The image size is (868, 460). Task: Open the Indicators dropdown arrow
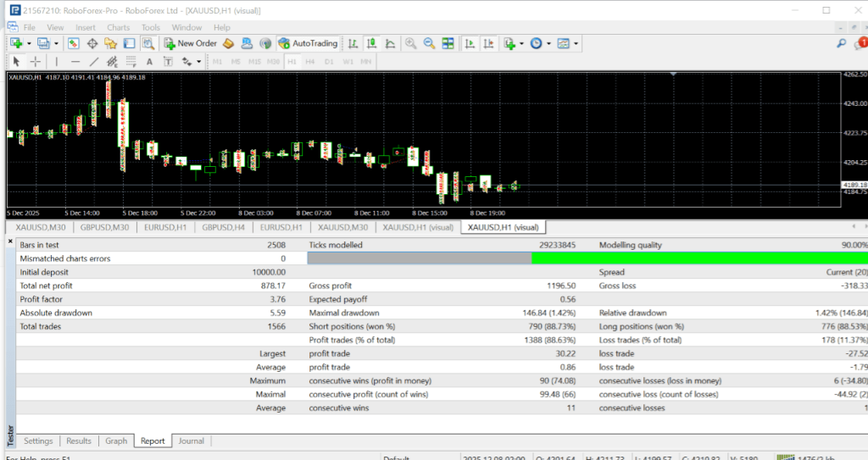pos(521,44)
